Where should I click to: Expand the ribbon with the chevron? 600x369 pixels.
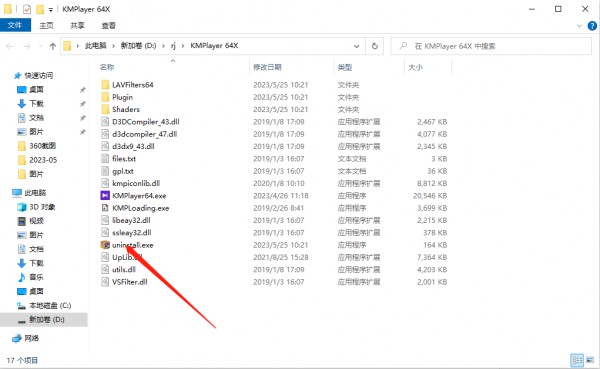[579, 26]
